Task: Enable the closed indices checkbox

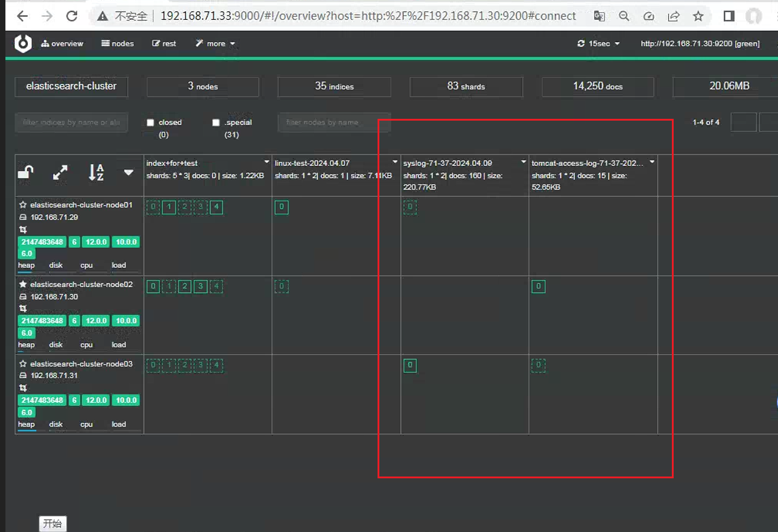Action: 151,122
